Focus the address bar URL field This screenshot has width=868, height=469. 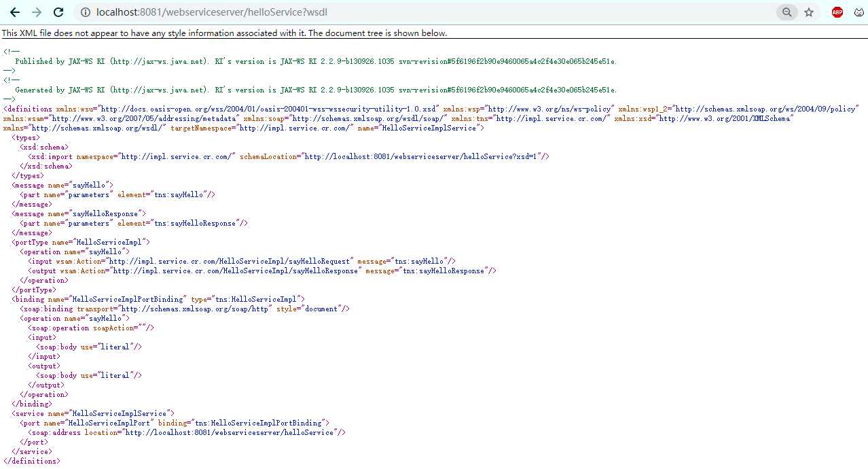pyautogui.click(x=408, y=12)
